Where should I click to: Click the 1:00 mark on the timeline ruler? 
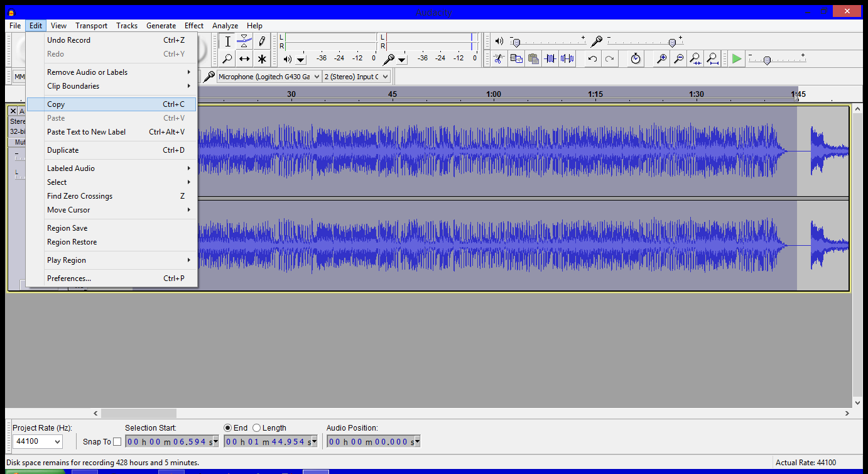(494, 94)
